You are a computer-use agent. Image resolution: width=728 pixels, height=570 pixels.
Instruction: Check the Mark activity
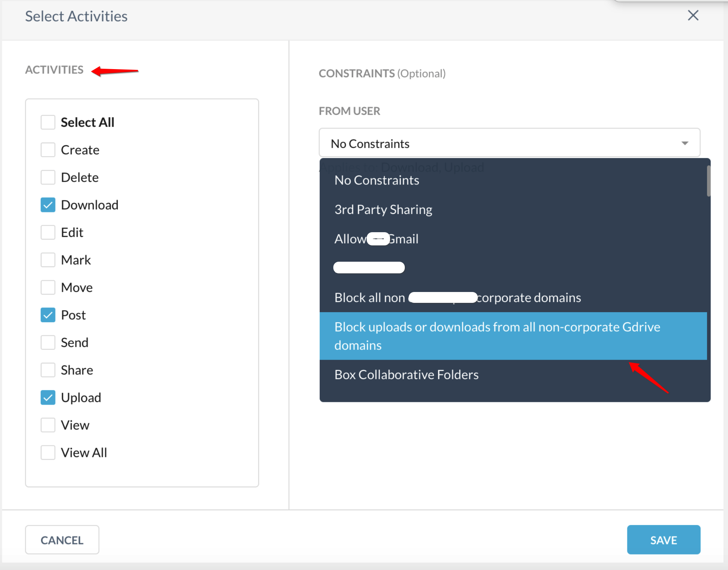(x=48, y=260)
